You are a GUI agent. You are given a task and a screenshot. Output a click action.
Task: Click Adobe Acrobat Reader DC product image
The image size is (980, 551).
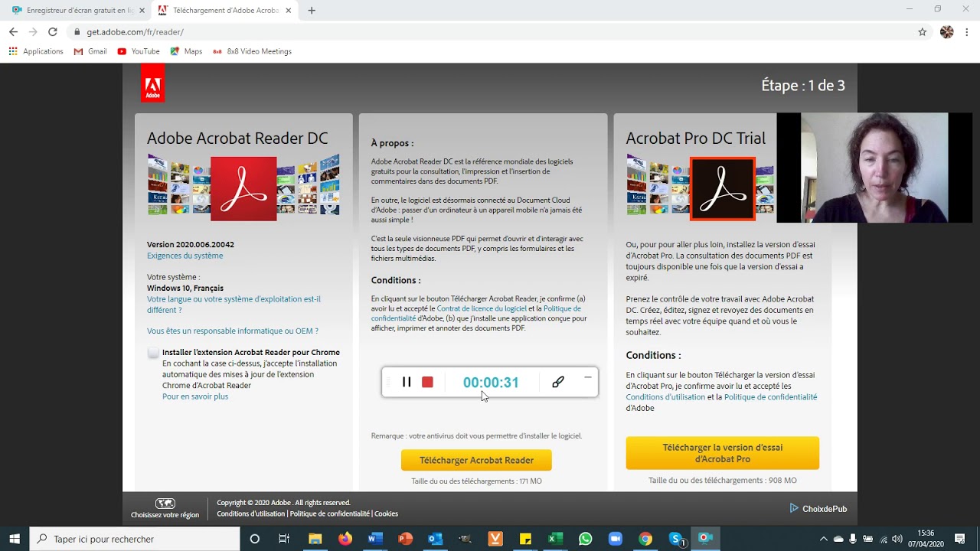pyautogui.click(x=243, y=188)
